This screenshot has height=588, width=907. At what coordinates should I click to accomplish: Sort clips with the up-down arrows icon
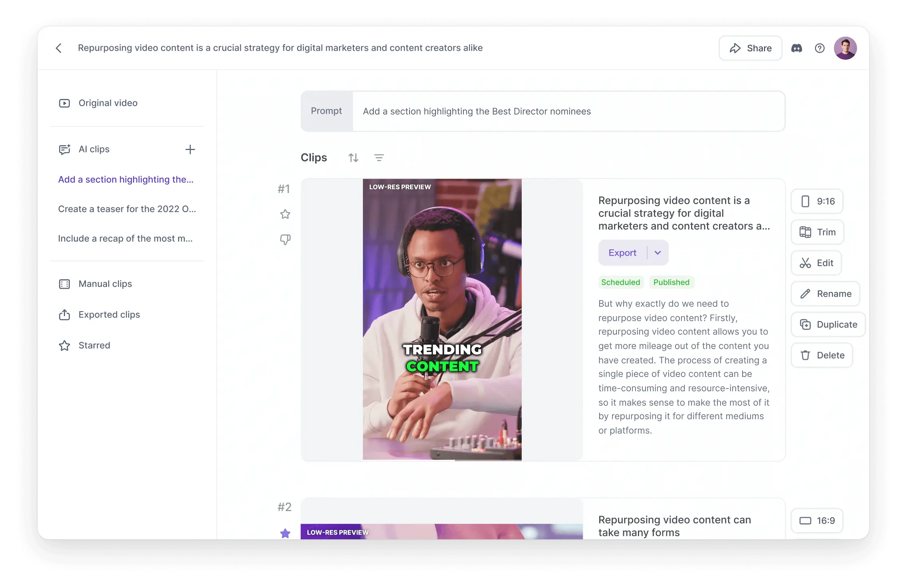[353, 158]
